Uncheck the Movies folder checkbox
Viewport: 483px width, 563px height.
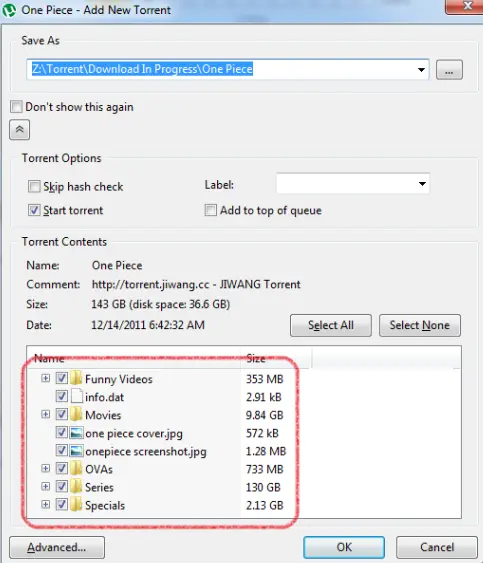(x=62, y=414)
